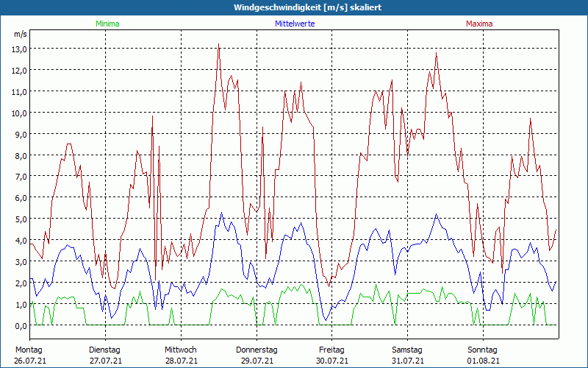Click the 8,0 y-axis value

[x=21, y=155]
